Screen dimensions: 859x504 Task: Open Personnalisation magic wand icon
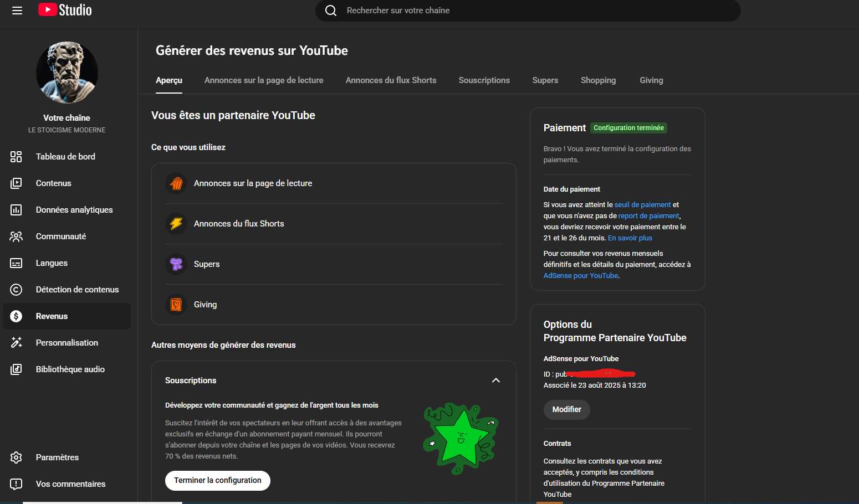(16, 343)
